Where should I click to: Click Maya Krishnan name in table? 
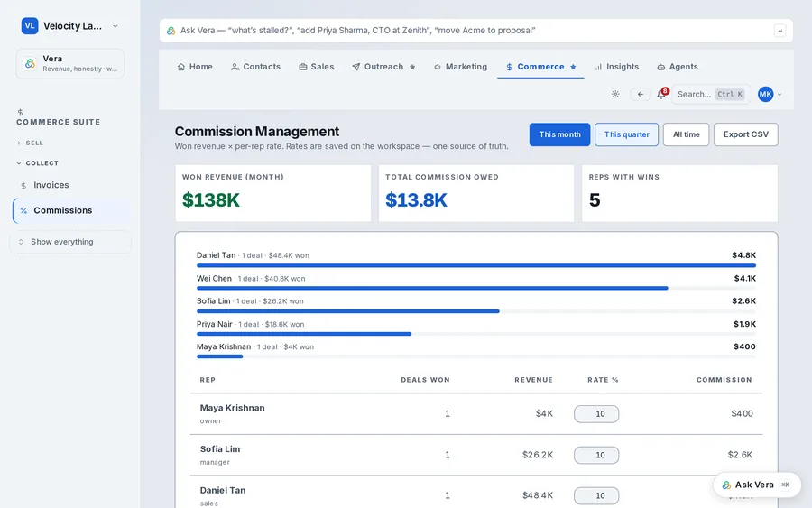[233, 408]
